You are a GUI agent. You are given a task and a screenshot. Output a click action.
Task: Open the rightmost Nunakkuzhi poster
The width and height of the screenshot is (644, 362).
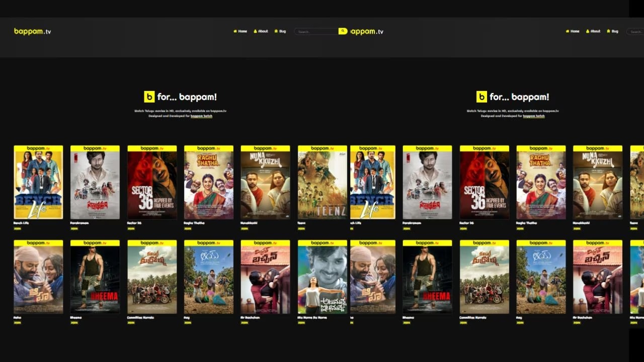tap(598, 183)
